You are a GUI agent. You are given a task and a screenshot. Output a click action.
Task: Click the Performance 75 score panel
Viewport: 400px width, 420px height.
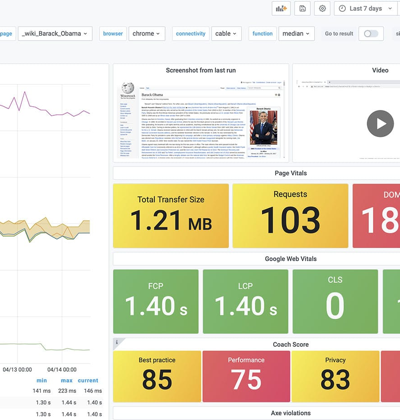coord(246,376)
